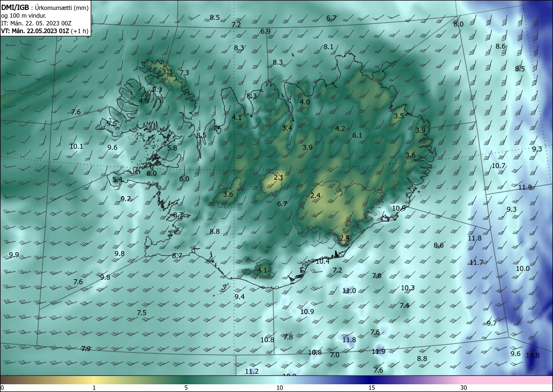The height and width of the screenshot is (392, 553).
Task: Click the '3.4' value in north-central Iceland
Action: (x=287, y=128)
